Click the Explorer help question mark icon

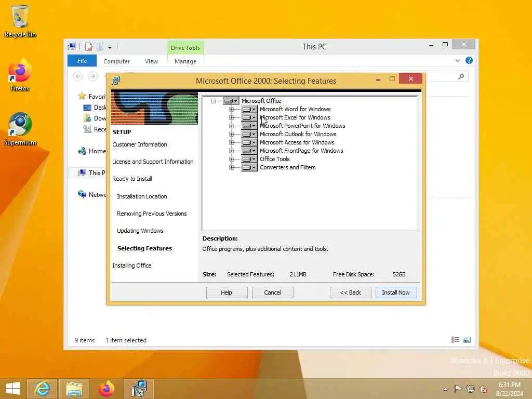pyautogui.click(x=469, y=60)
